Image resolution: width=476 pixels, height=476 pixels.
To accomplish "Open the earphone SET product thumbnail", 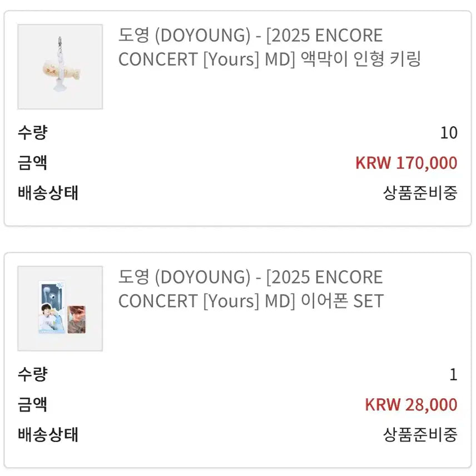I will tap(60, 308).
